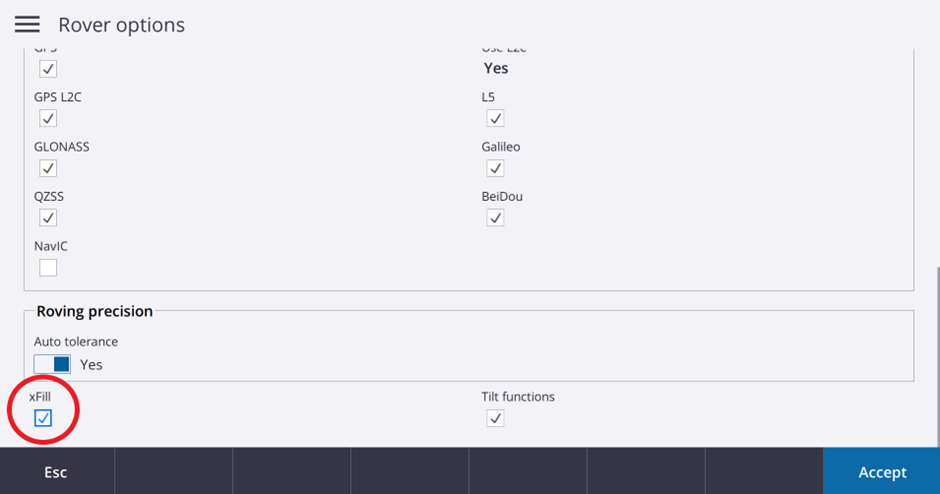Image resolution: width=940 pixels, height=494 pixels.
Task: Click the Esc softkey
Action: point(56,472)
